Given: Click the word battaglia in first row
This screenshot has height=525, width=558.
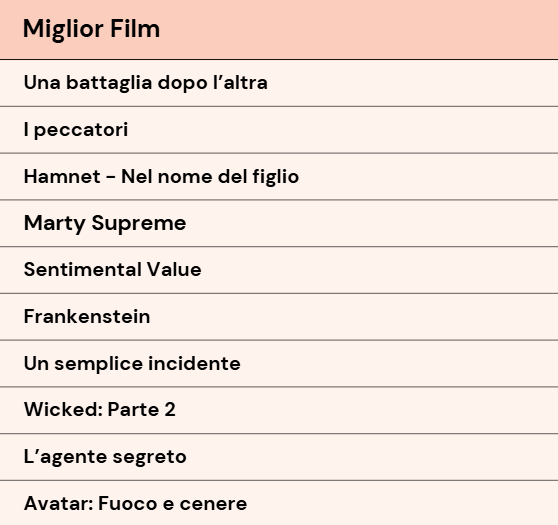Looking at the screenshot, I should tap(109, 83).
